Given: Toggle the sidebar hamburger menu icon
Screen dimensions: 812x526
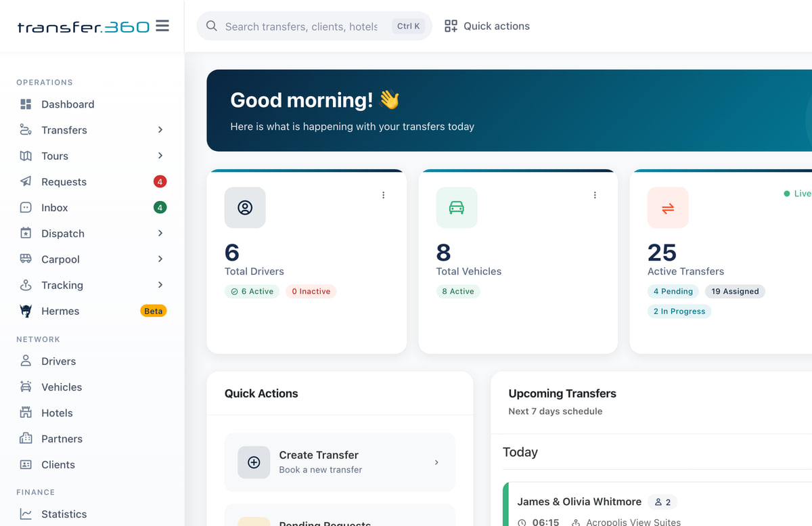Looking at the screenshot, I should tap(162, 26).
